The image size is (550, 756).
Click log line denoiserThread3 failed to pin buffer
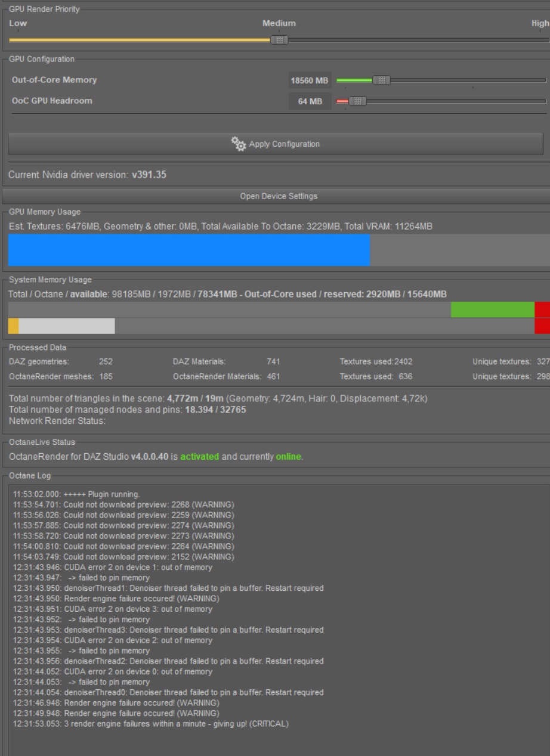168,630
